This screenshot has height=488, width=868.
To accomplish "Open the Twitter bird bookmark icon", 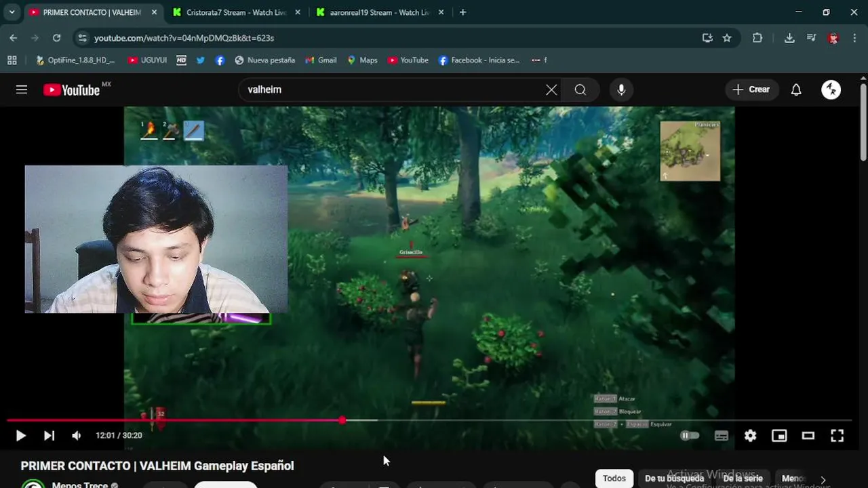I will pyautogui.click(x=201, y=60).
